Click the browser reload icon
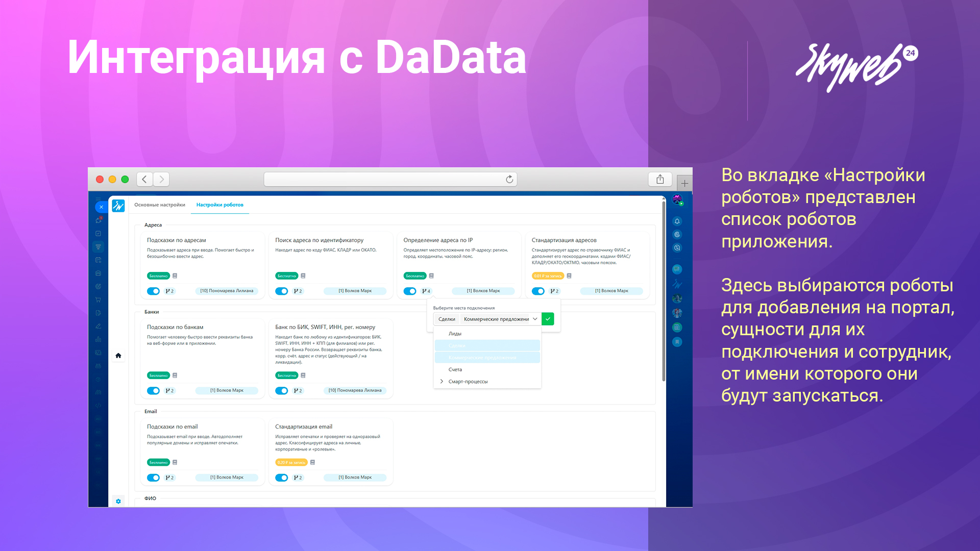Screen dimensions: 980x551 coord(509,179)
